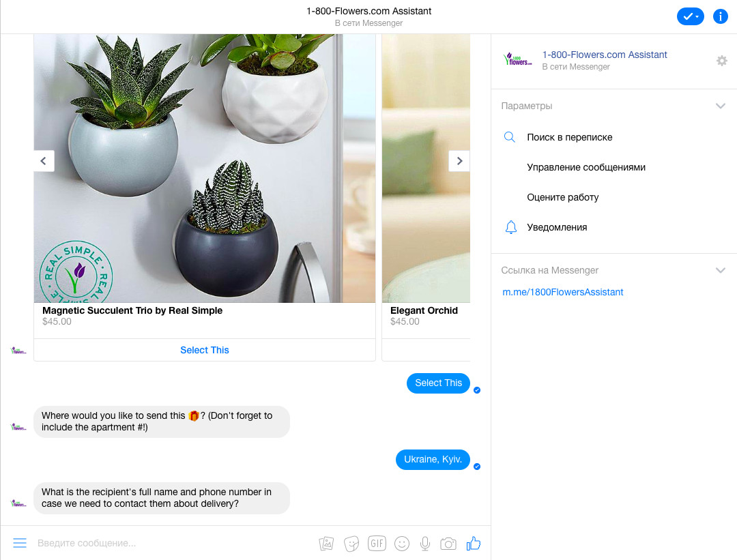The image size is (737, 560).
Task: Toggle Уведомления notifications setting
Action: pos(557,227)
